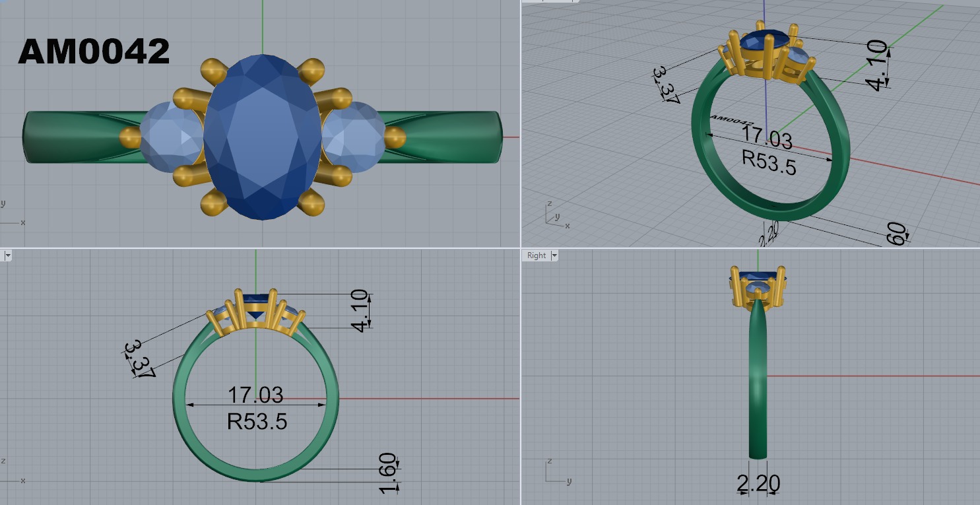This screenshot has height=505, width=980.
Task: Select the left round light-blue side stone
Action: tap(172, 137)
